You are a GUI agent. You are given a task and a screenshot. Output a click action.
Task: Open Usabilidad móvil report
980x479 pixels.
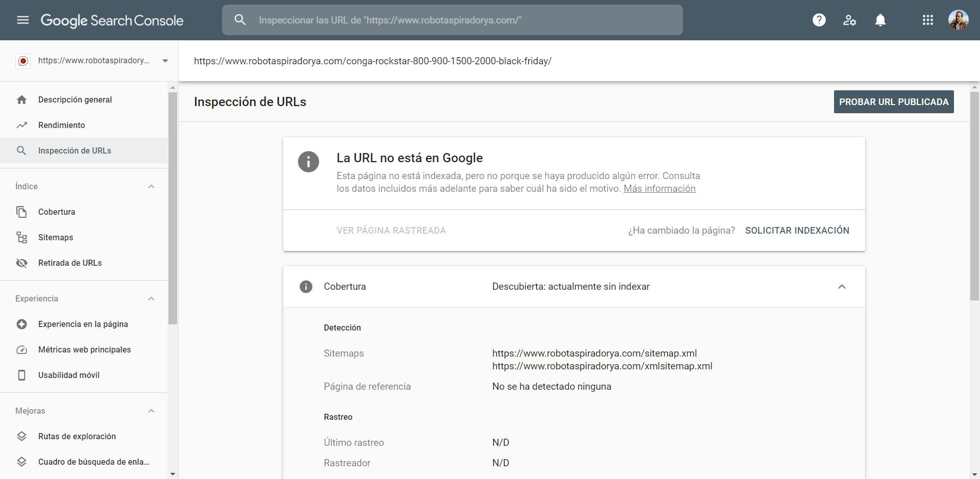click(84, 375)
